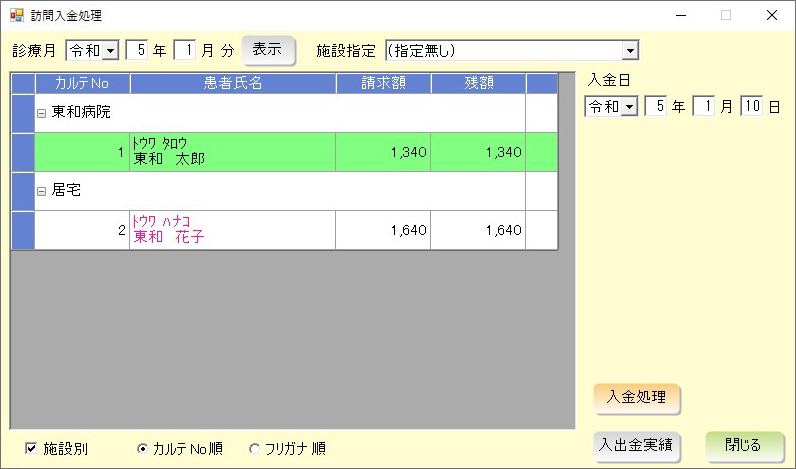Click the 入金処理 button

tap(637, 397)
